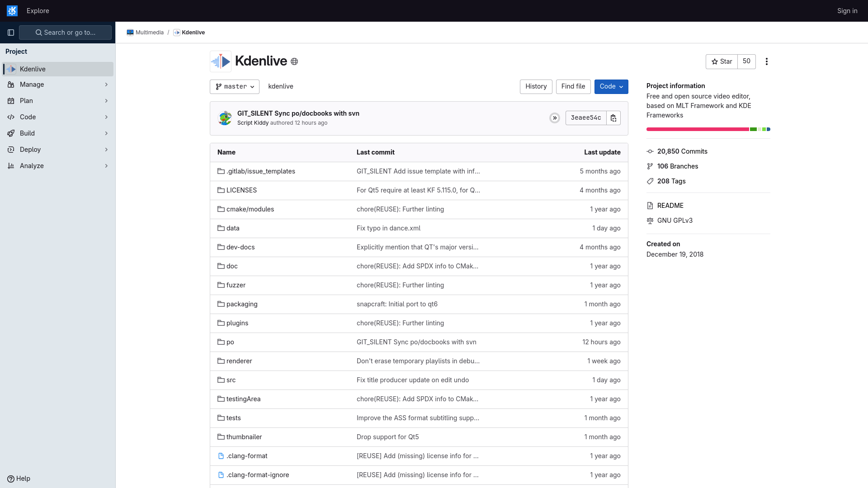Click the license scale icon
The width and height of the screenshot is (868, 488).
pyautogui.click(x=650, y=221)
